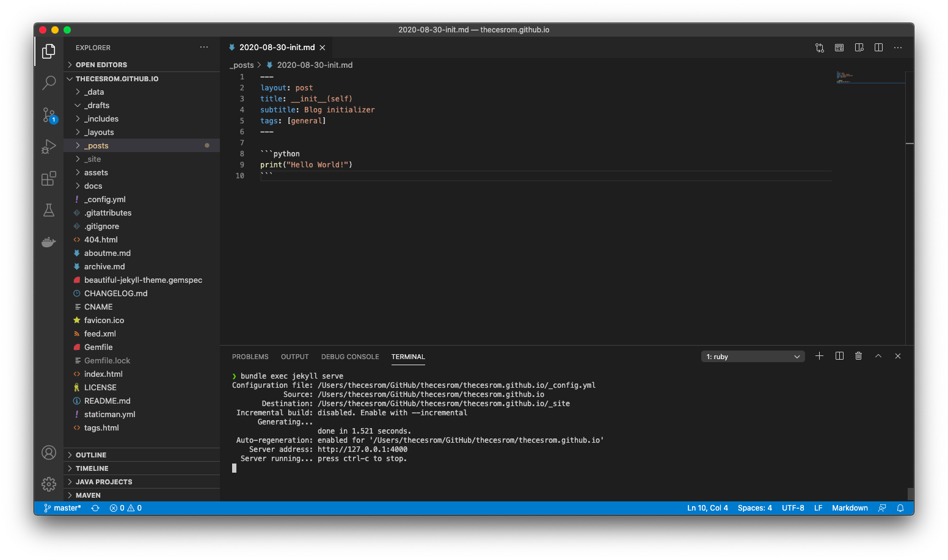
Task: Open the Manage gear menu
Action: 49,484
